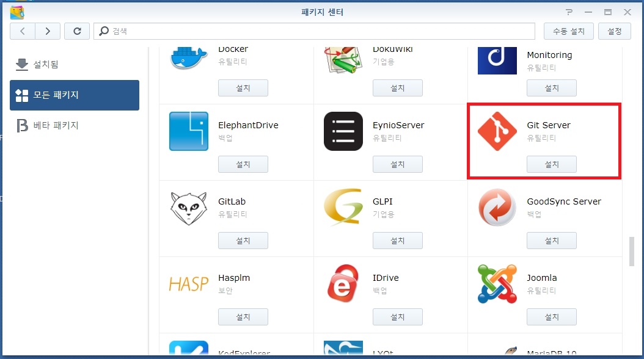This screenshot has height=359, width=644.
Task: Open the Monitoring package title
Action: (549, 55)
